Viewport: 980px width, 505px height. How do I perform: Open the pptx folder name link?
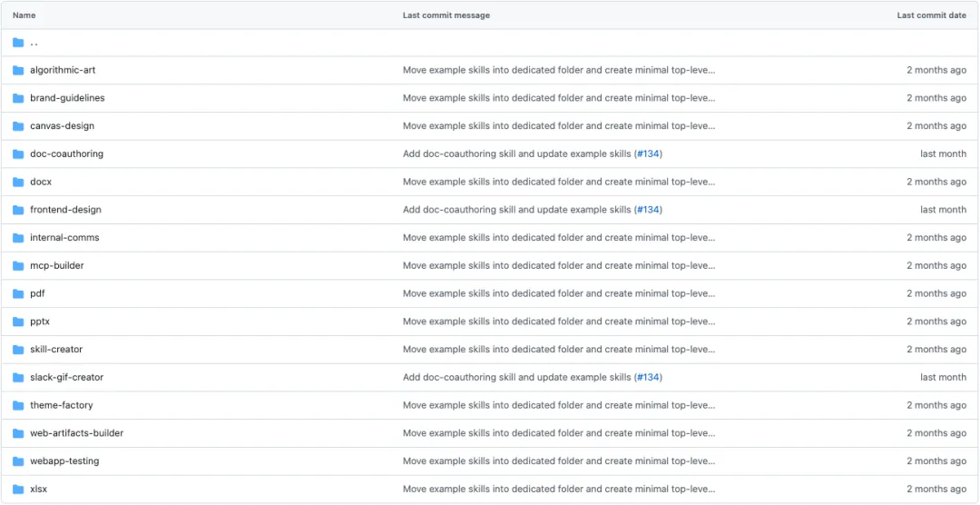pyautogui.click(x=40, y=322)
